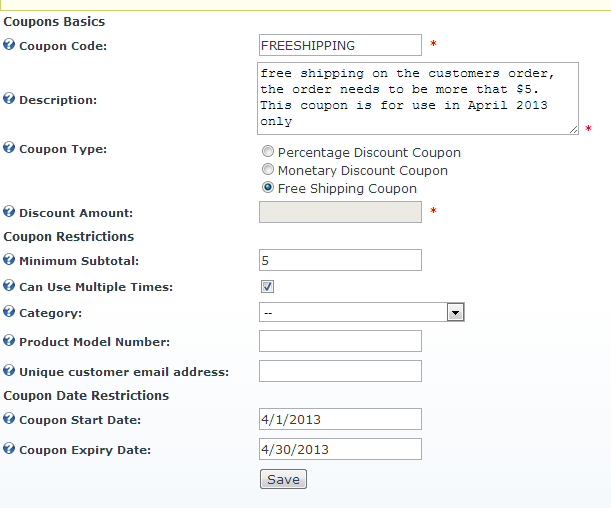Click the Minimum Subtotal input field
The width and height of the screenshot is (611, 508).
coord(340,260)
